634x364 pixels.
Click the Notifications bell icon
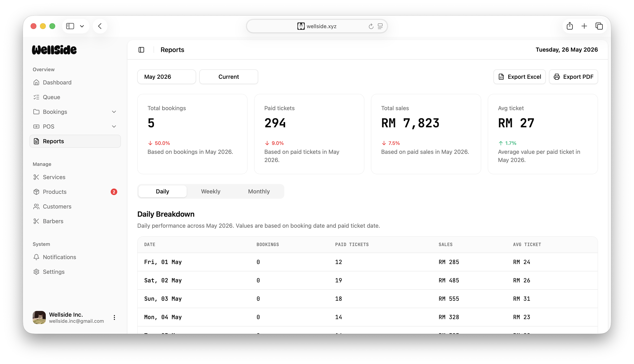[36, 257]
